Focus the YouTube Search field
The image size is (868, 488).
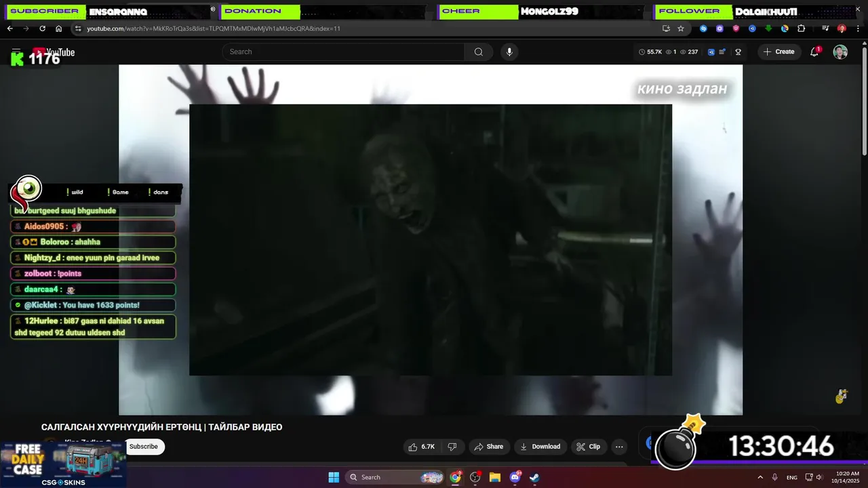[344, 52]
